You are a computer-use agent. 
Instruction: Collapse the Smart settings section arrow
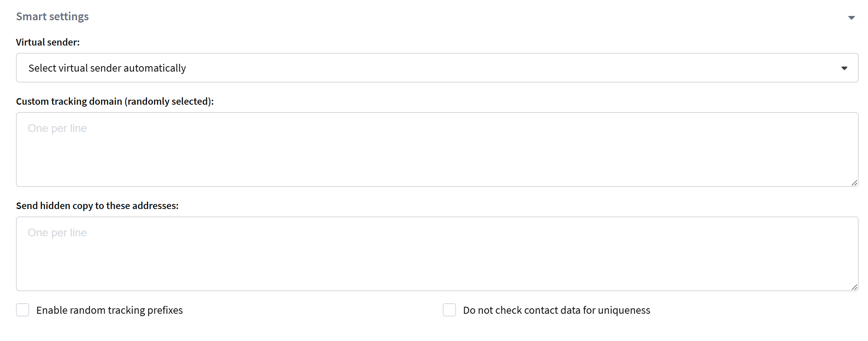[851, 18]
